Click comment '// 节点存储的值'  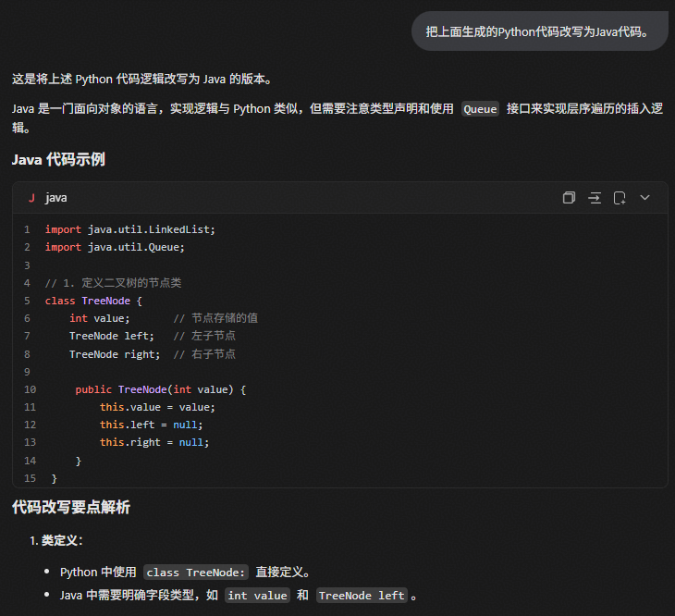coord(215,318)
